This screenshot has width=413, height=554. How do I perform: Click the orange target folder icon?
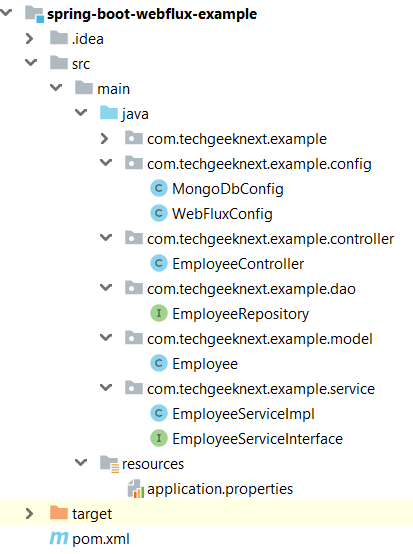point(59,513)
